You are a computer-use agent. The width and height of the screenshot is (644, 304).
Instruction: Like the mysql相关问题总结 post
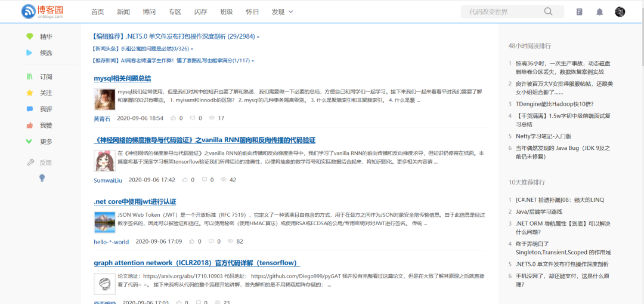[173, 118]
